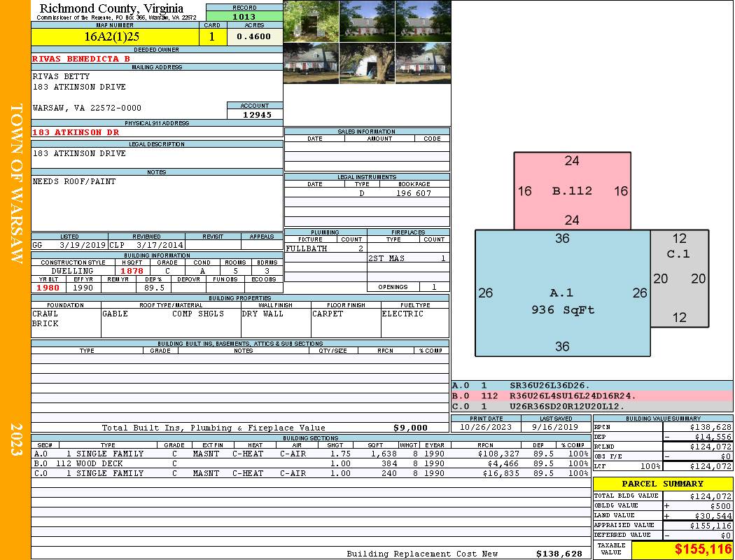Click the year built value 1980
This screenshot has width=735, height=560.
coord(48,288)
